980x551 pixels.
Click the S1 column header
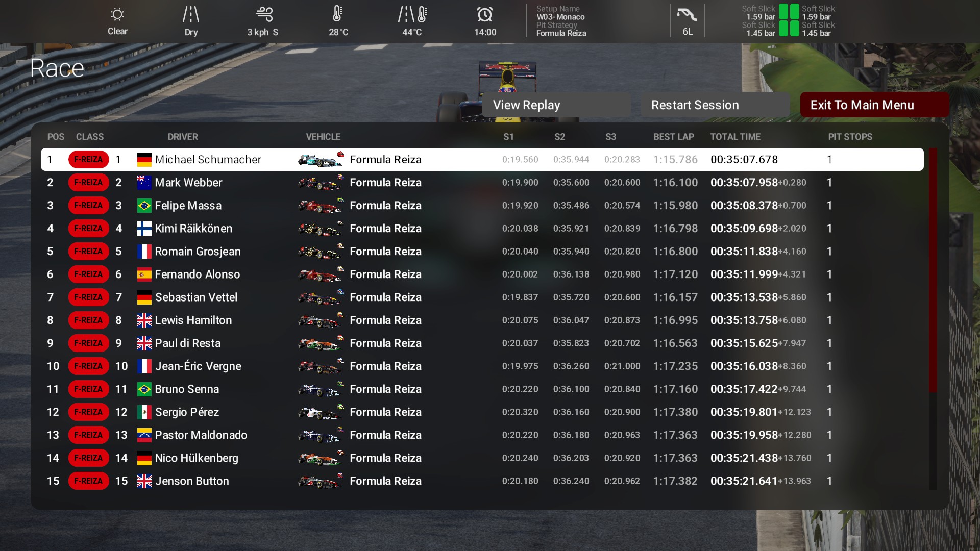click(x=508, y=137)
